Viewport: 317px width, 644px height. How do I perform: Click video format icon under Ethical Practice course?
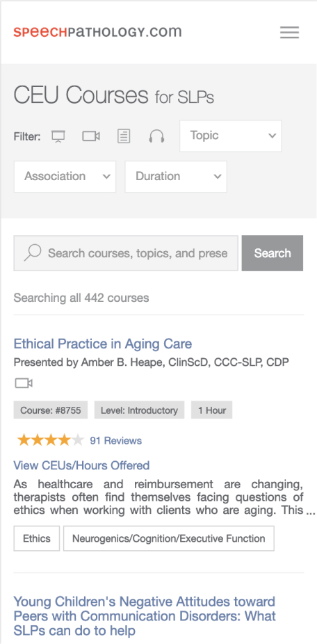click(x=24, y=384)
